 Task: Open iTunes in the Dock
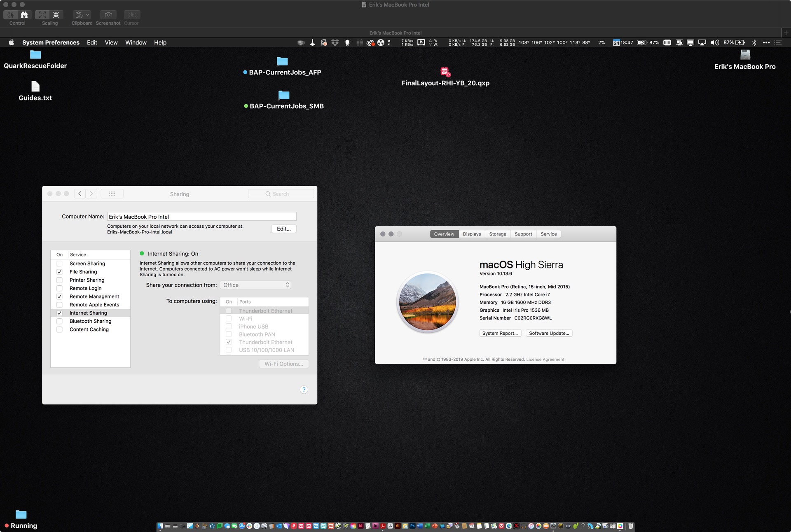click(531, 526)
